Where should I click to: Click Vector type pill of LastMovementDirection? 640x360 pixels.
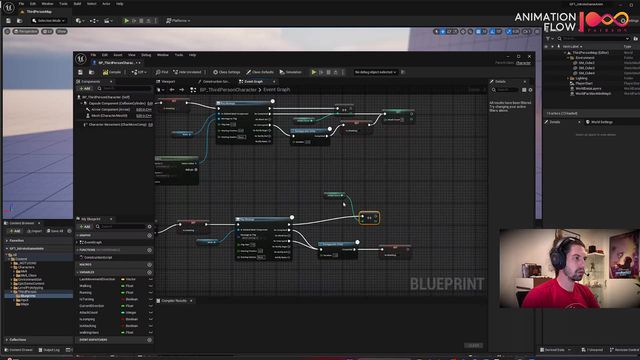[x=129, y=279]
